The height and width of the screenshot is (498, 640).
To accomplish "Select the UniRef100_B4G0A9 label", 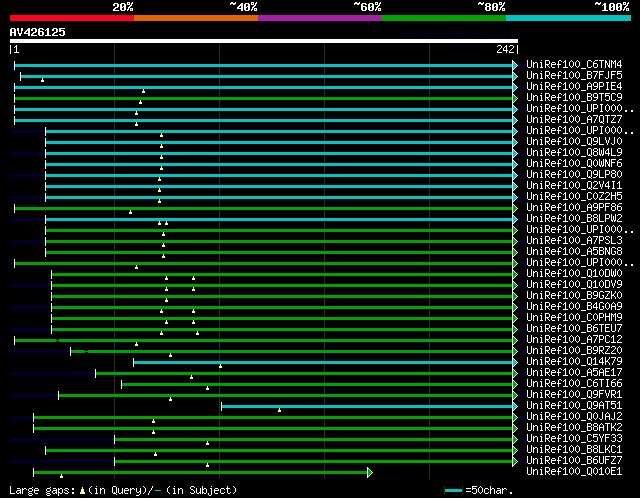I will pos(574,307).
